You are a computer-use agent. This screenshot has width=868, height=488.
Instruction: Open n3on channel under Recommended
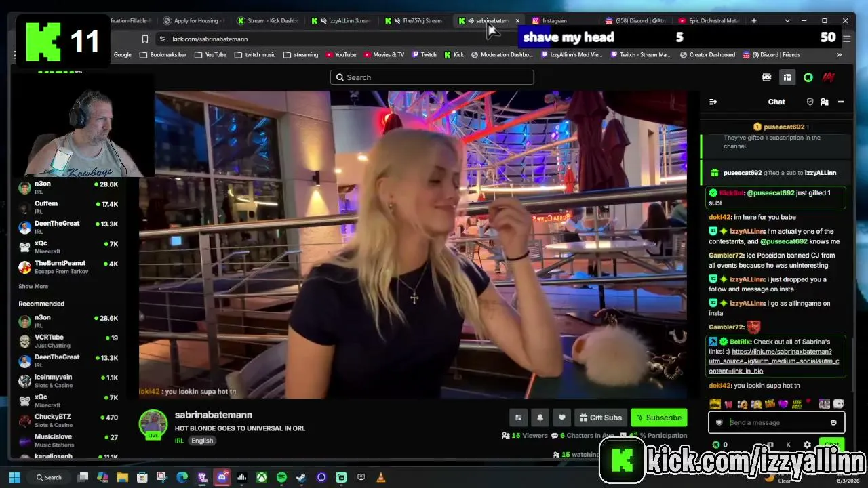[68, 321]
